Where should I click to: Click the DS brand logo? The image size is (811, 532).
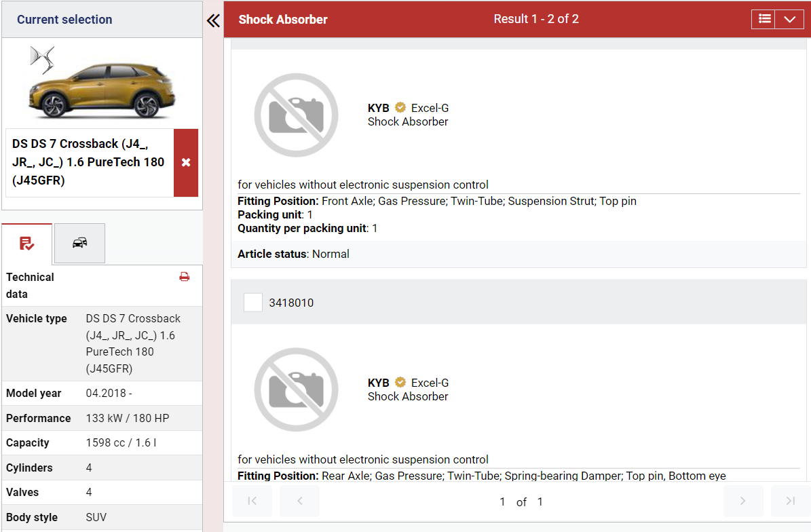coord(42,60)
